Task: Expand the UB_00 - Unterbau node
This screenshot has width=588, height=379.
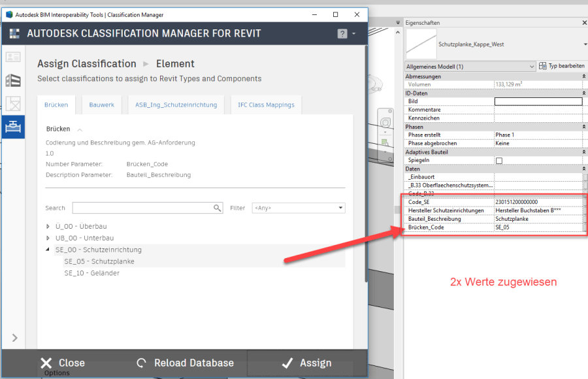Action: (48, 238)
